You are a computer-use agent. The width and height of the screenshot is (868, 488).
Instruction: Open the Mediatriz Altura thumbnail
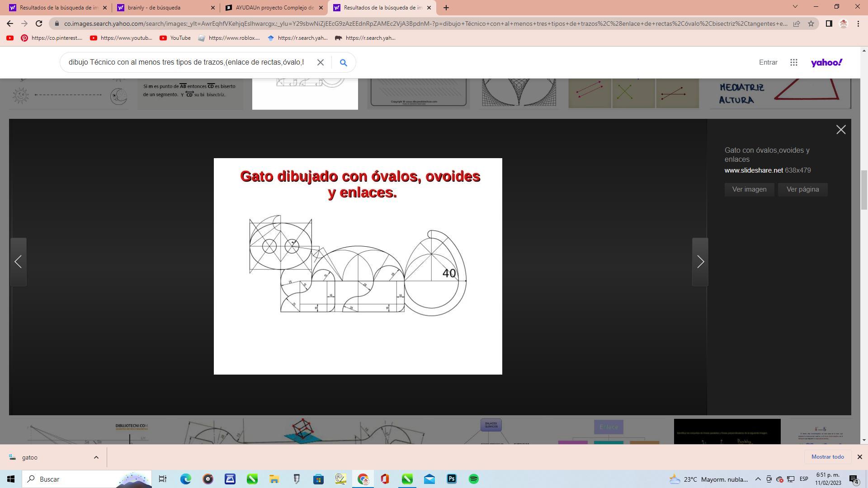tap(780, 94)
